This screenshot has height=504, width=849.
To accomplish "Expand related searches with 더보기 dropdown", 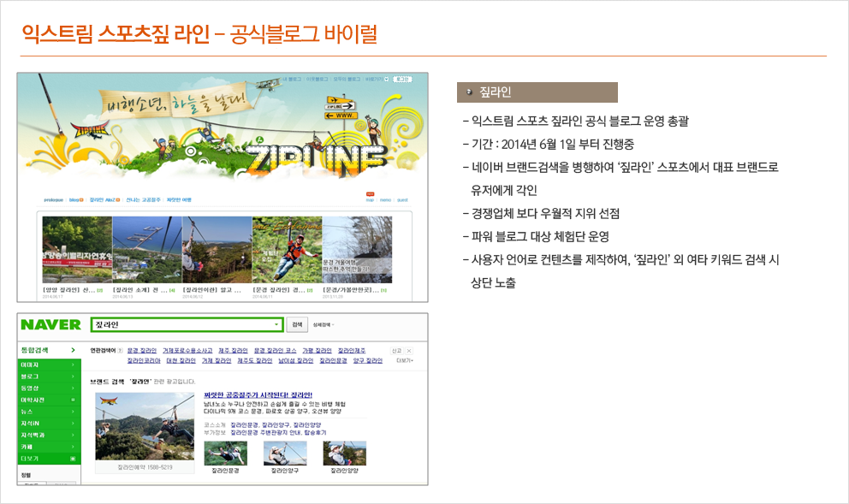I will point(405,360).
